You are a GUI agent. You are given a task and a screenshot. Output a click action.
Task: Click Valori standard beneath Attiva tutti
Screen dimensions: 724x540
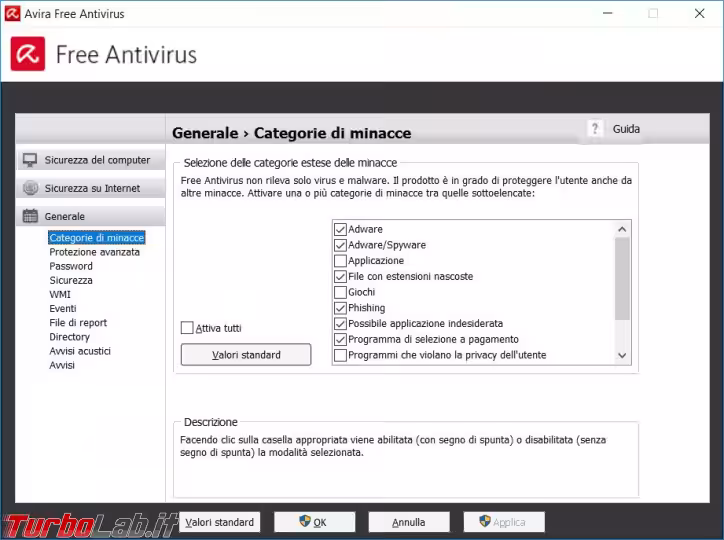click(246, 355)
